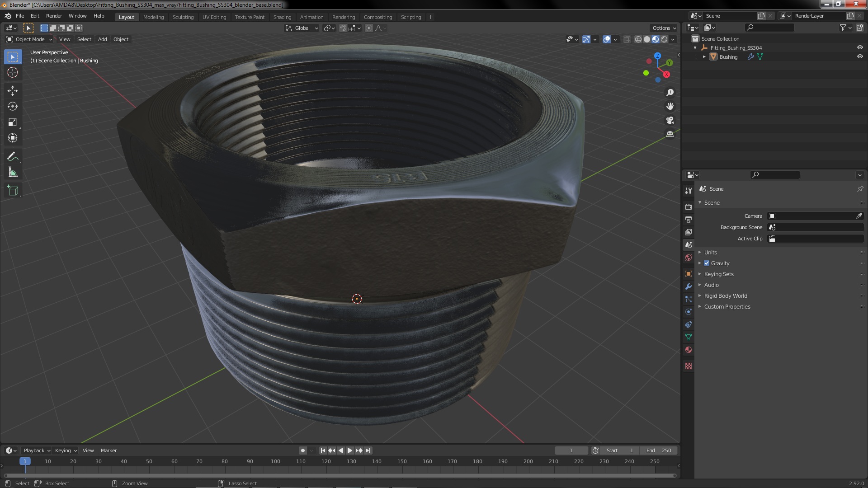Open the Keying dropdown in timeline
Screen dimensions: 868x488
tap(66, 450)
